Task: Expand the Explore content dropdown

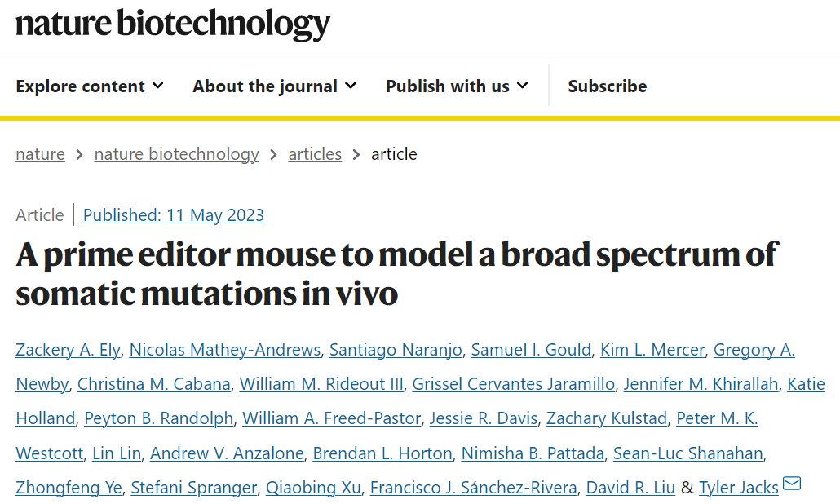Action: click(90, 86)
